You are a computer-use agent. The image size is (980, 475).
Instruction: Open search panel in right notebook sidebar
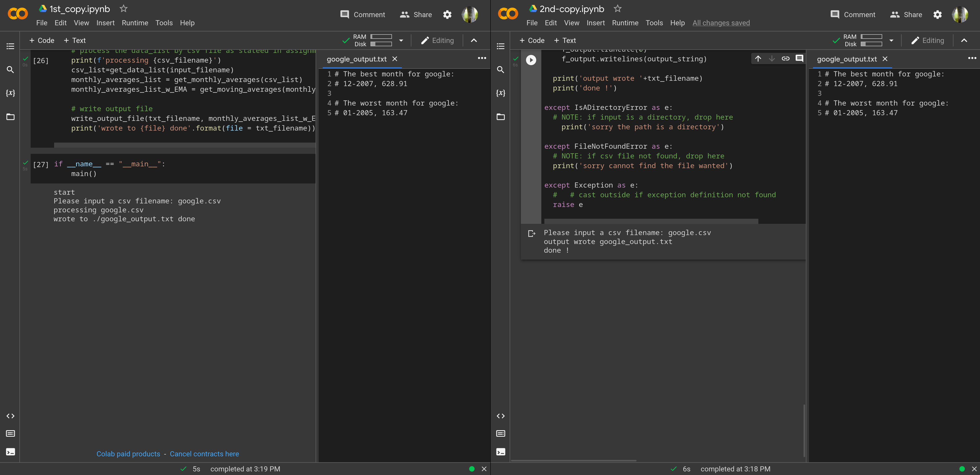tap(501, 70)
